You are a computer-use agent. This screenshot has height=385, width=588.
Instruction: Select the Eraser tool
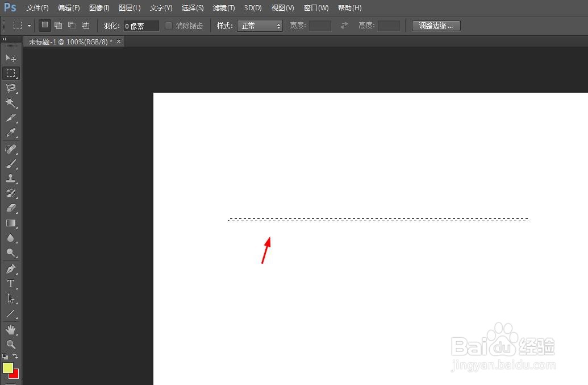pyautogui.click(x=11, y=208)
